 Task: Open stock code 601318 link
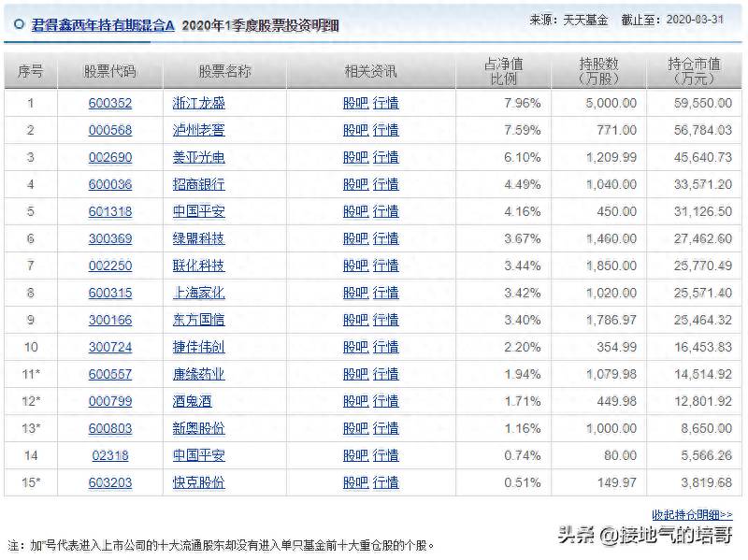pos(110,211)
